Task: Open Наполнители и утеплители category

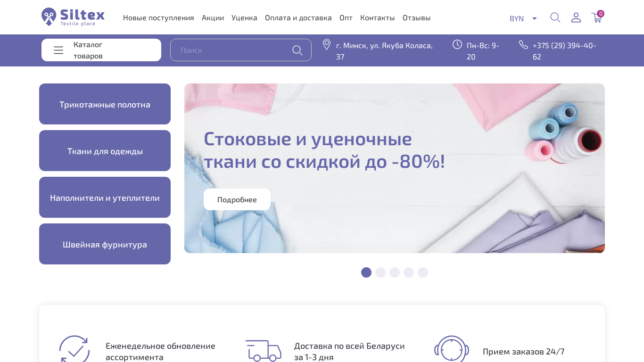Action: (105, 197)
